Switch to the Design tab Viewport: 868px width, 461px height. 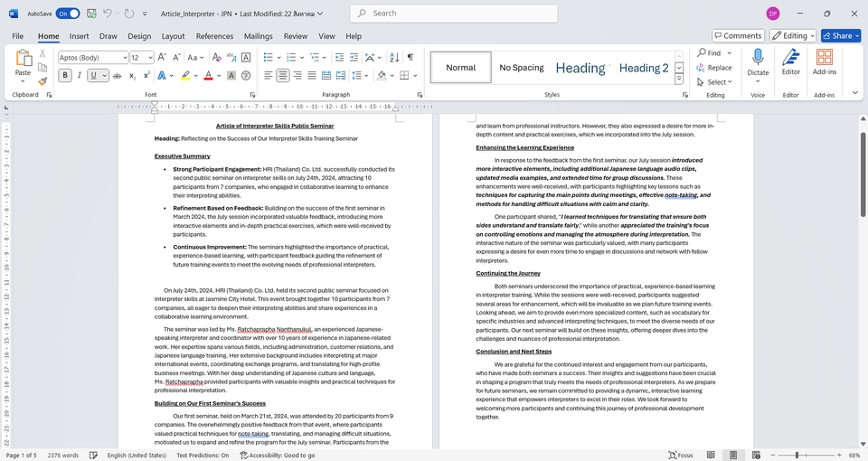click(139, 36)
